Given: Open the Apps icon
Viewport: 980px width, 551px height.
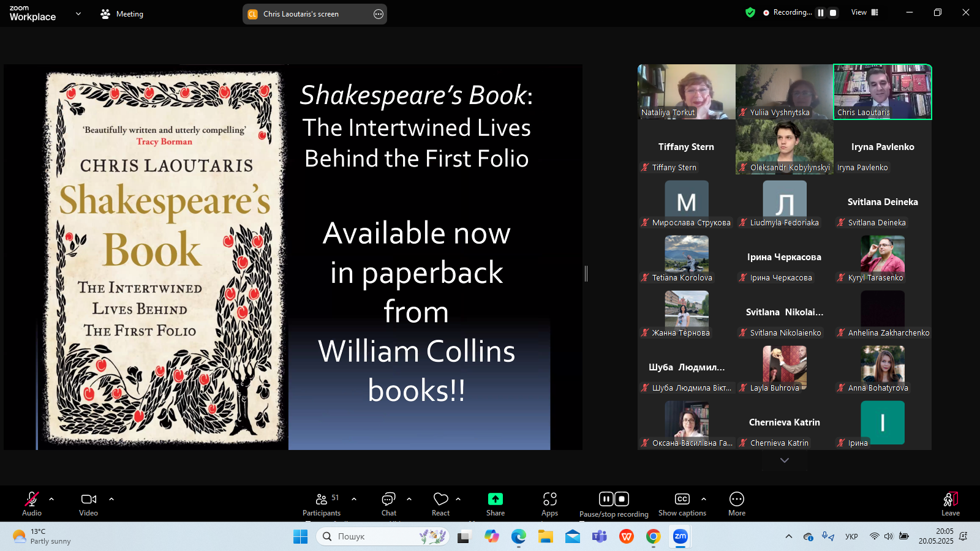Looking at the screenshot, I should [x=549, y=504].
